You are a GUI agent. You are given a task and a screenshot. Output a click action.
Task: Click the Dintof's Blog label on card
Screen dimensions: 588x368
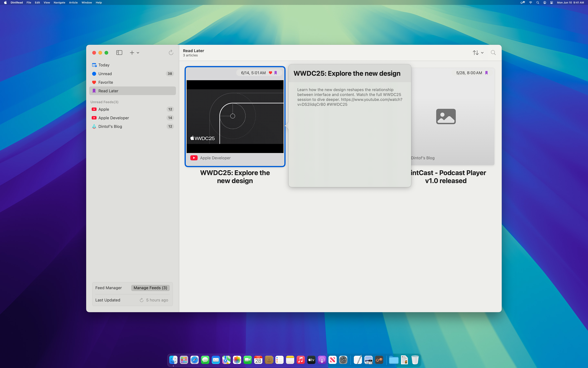[x=423, y=158]
